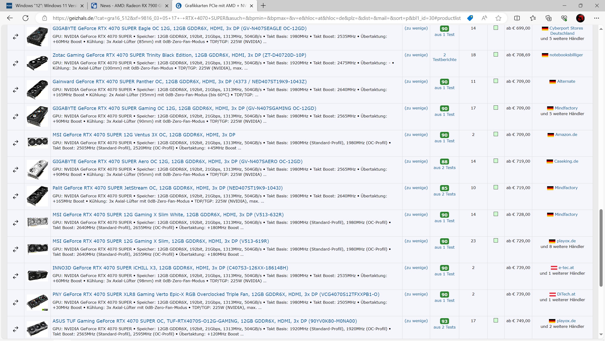The width and height of the screenshot is (605, 364).
Task: Open MSI Gaming X Slim White thumbnail
Action: coord(37,223)
